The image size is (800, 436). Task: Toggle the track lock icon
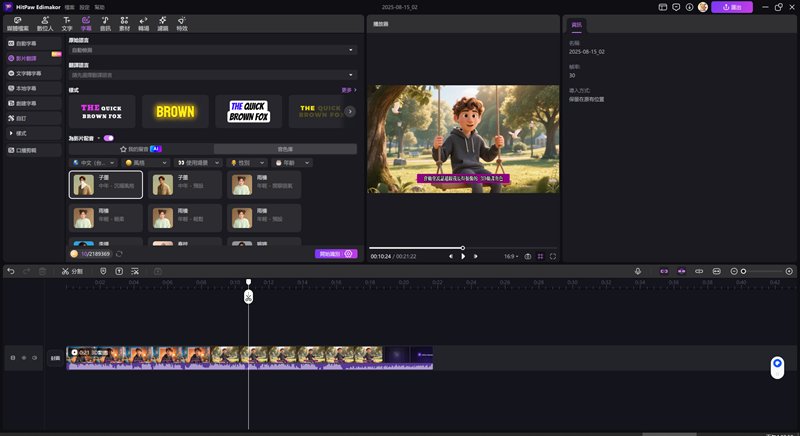coord(13,358)
